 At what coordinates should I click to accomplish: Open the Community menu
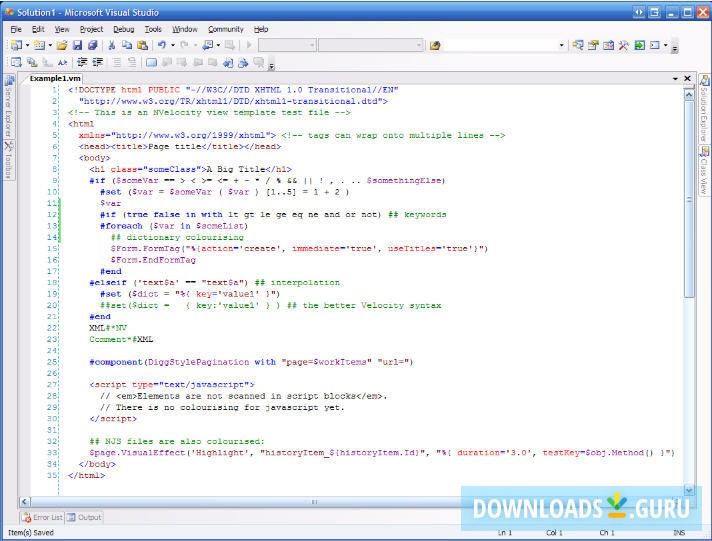click(x=226, y=29)
